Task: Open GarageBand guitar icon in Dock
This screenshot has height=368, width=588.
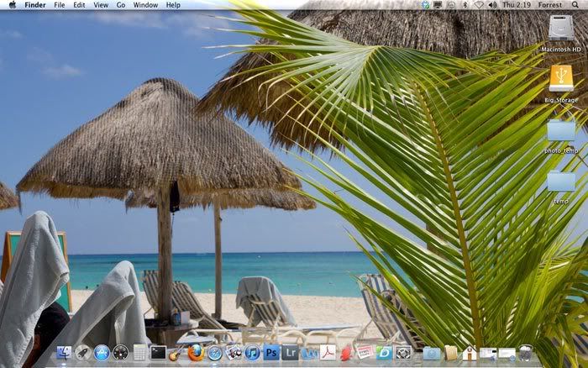Action: (176, 353)
